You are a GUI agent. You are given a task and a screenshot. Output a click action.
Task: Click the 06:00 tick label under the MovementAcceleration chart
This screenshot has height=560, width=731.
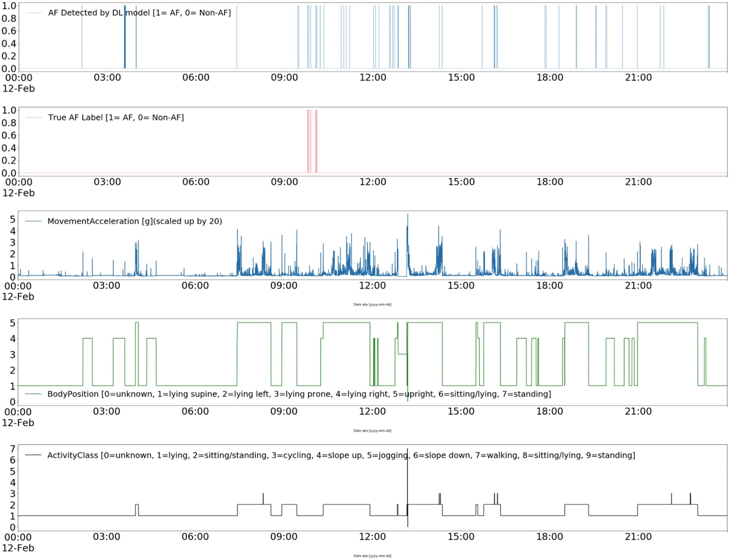tap(195, 286)
